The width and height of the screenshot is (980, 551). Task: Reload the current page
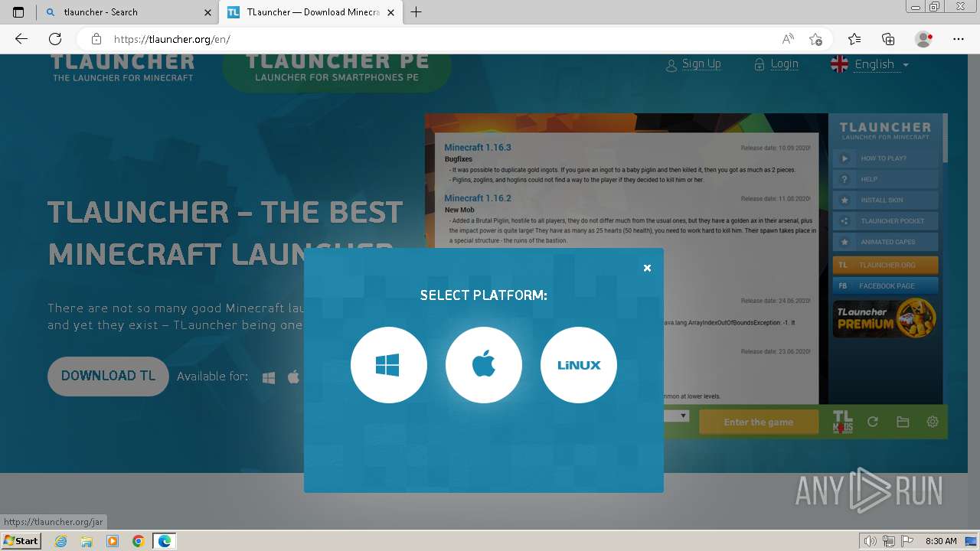coord(55,39)
